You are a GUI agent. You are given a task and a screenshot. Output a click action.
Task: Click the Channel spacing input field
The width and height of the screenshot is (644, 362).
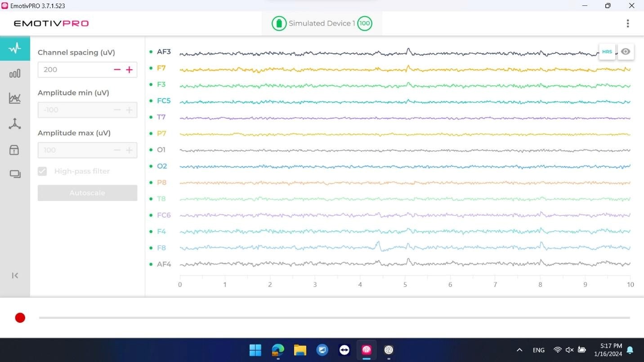[x=74, y=70]
